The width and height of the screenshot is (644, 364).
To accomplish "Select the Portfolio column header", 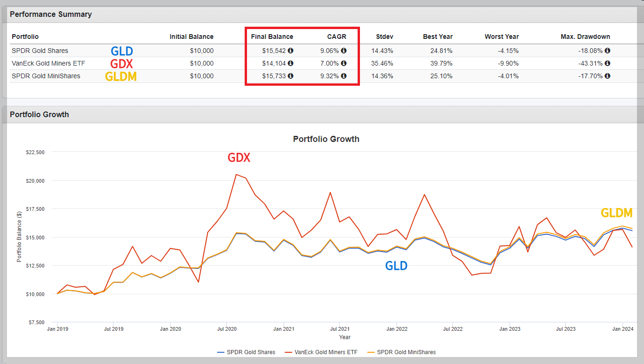I will (x=25, y=37).
